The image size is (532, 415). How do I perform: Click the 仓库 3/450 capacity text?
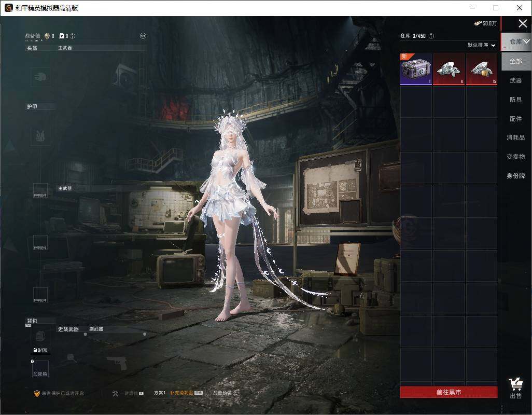point(413,36)
